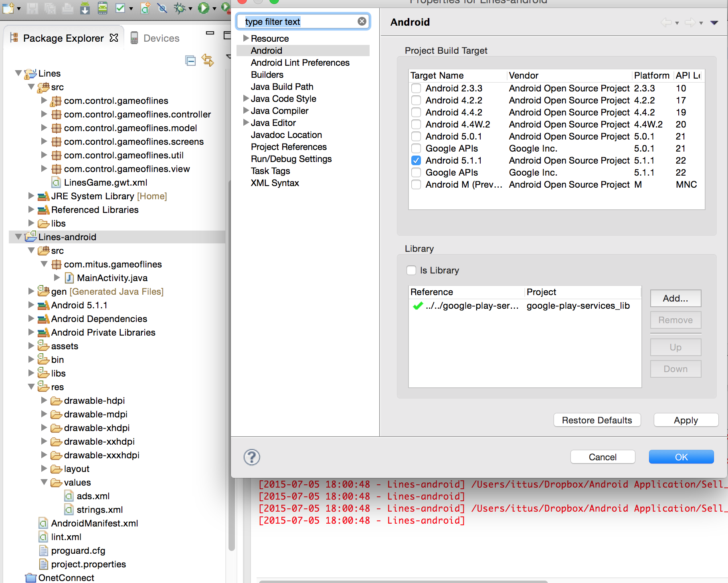This screenshot has height=583, width=728.
Task: Select Java Build Path in properties list
Action: (282, 87)
